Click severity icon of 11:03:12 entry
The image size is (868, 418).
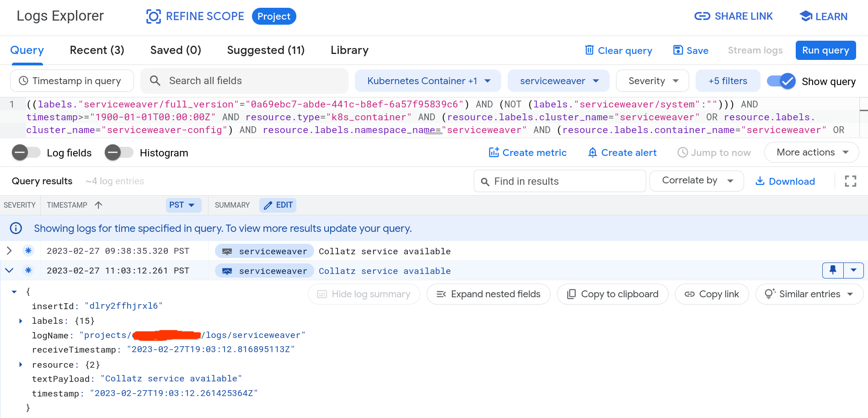28,270
